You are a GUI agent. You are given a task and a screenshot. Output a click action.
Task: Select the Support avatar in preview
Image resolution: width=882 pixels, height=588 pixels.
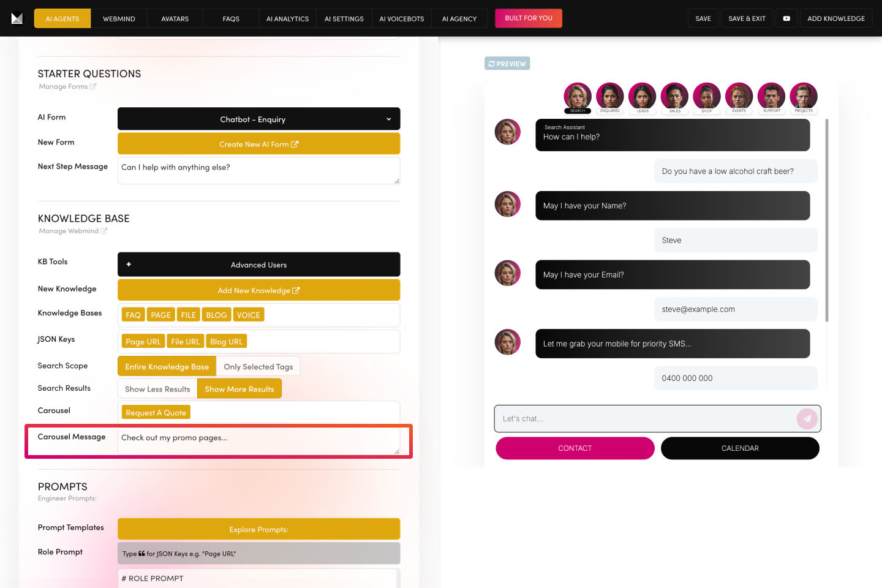[x=771, y=96]
